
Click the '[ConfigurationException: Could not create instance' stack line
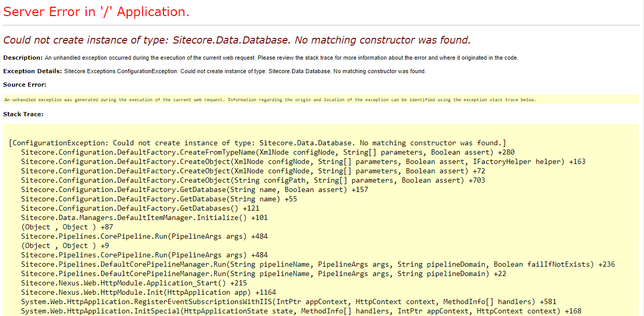click(257, 143)
